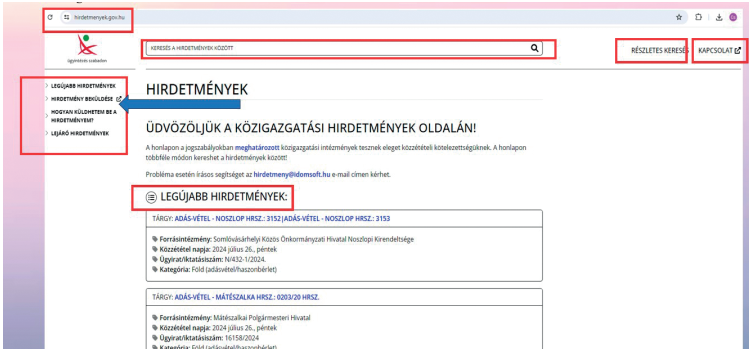View site information icon in address bar
Viewport: 753px width, 364px height.
66,17
